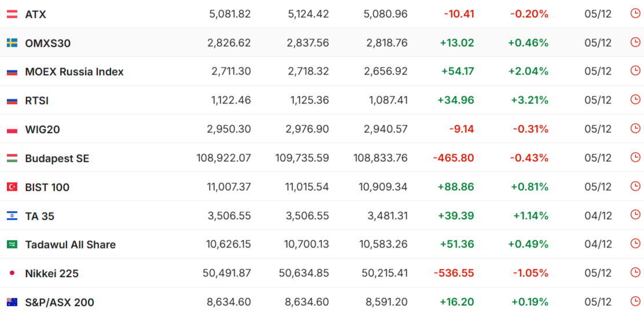The width and height of the screenshot is (644, 310).
Task: Click the Sweden flag icon beside OMXS30
Action: click(x=12, y=43)
